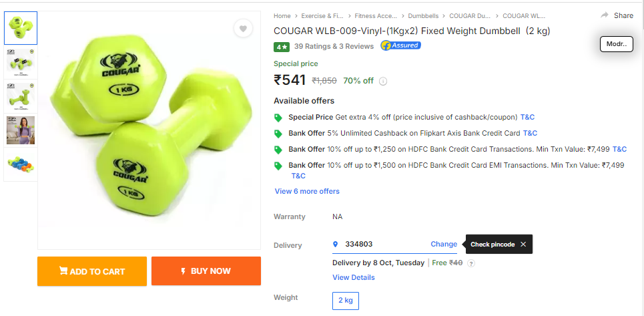
Task: Open T&C link for Axis Bank offer
Action: tap(530, 133)
